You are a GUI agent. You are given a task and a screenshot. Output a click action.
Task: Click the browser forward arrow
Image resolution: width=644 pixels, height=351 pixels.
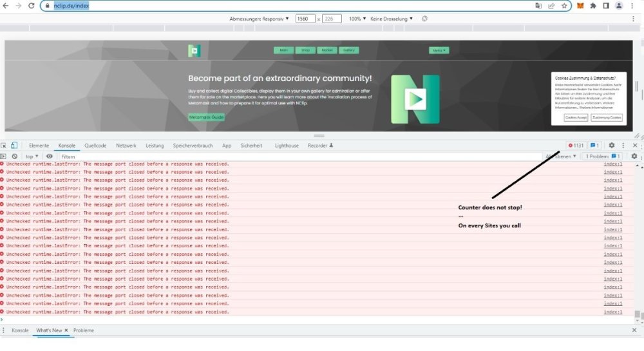[x=19, y=6]
